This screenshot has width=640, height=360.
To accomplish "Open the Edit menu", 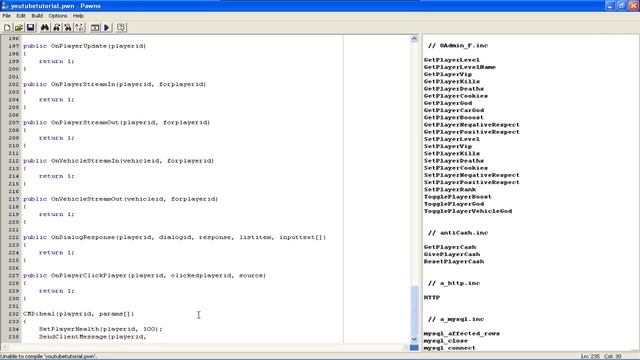I will (21, 16).
